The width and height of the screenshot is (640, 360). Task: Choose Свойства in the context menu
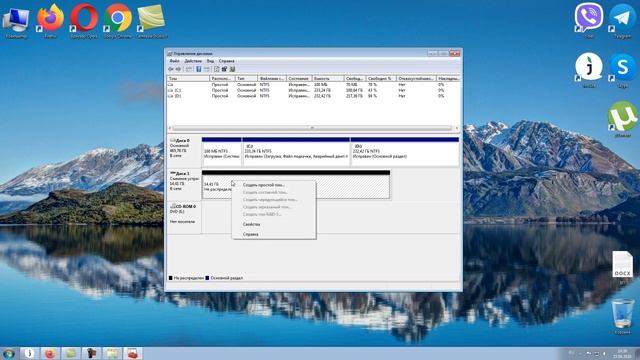tap(273, 224)
